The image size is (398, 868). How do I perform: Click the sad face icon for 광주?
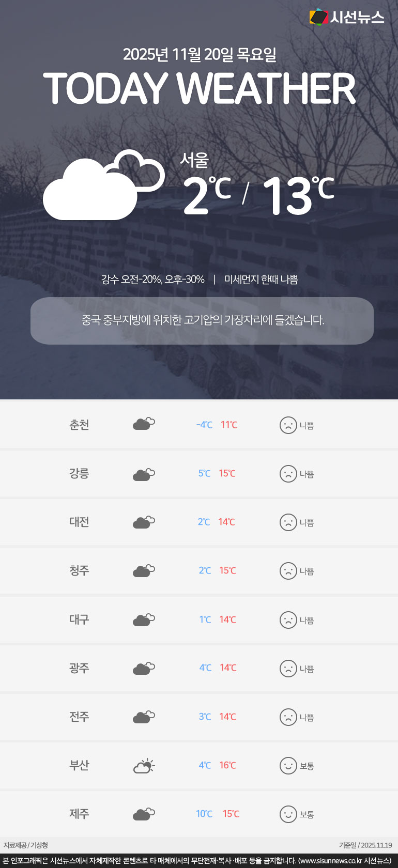(288, 669)
